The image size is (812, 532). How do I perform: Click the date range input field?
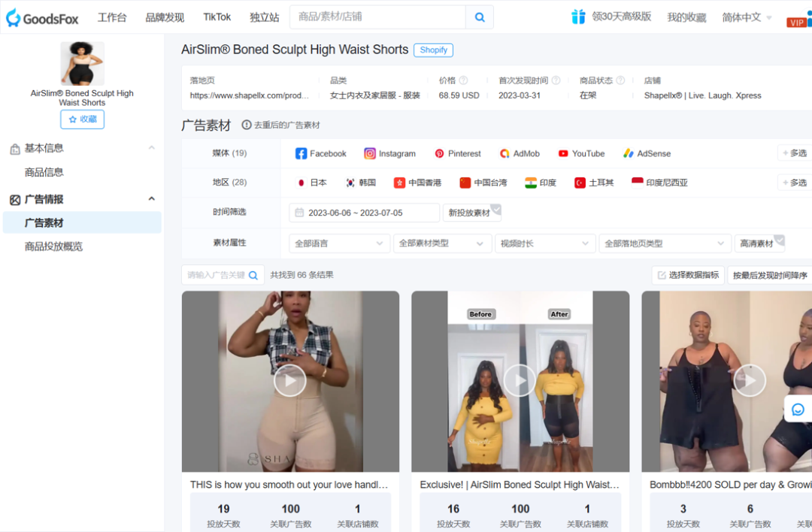point(363,213)
